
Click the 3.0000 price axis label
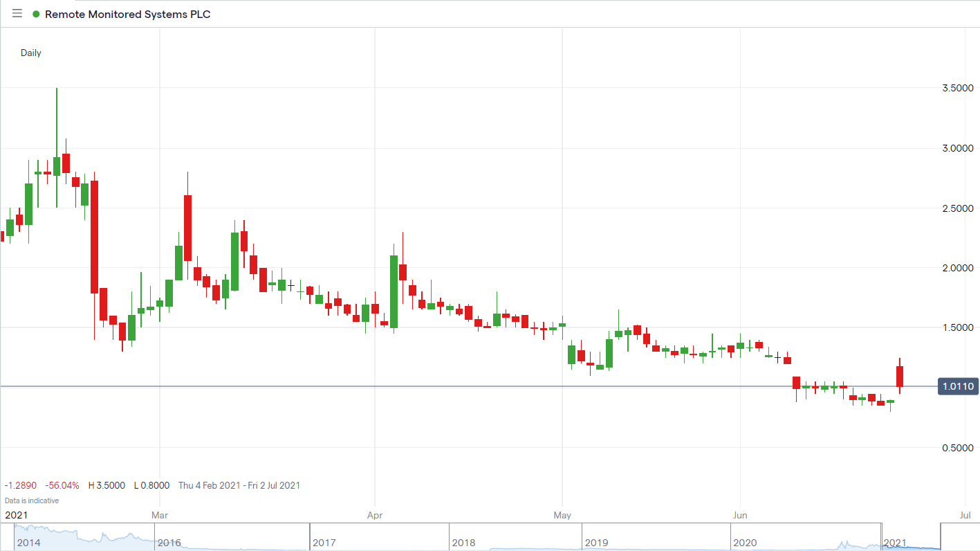959,148
